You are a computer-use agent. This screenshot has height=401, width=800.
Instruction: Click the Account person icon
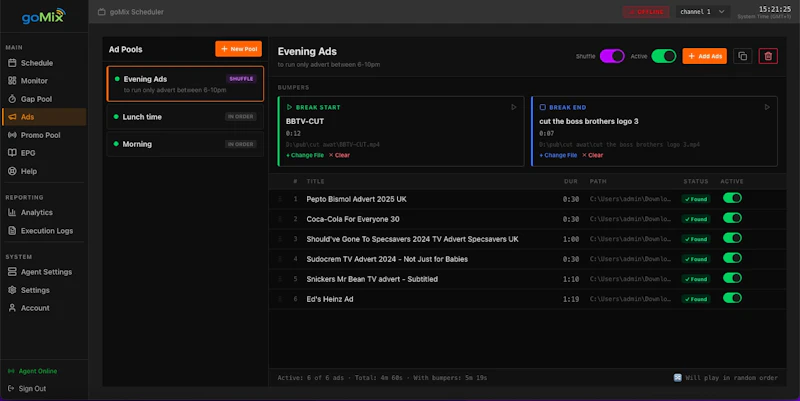point(12,308)
